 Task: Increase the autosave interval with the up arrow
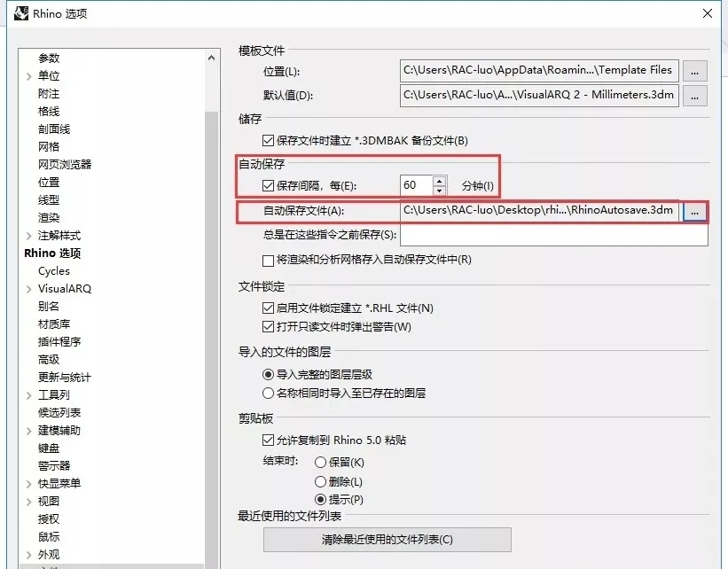[439, 181]
